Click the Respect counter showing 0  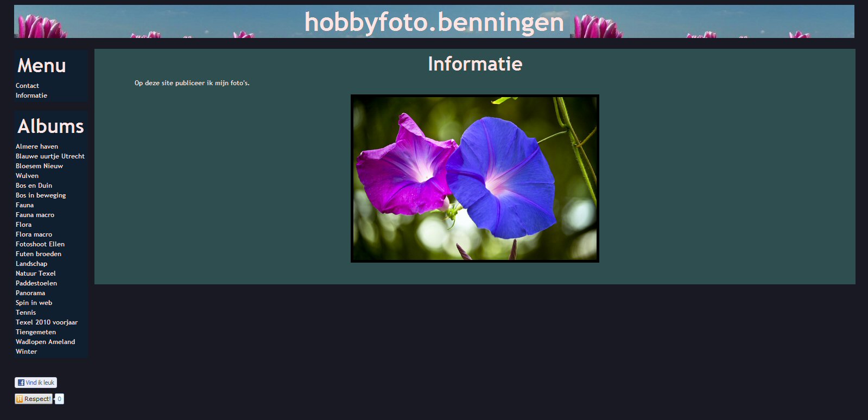(x=59, y=399)
